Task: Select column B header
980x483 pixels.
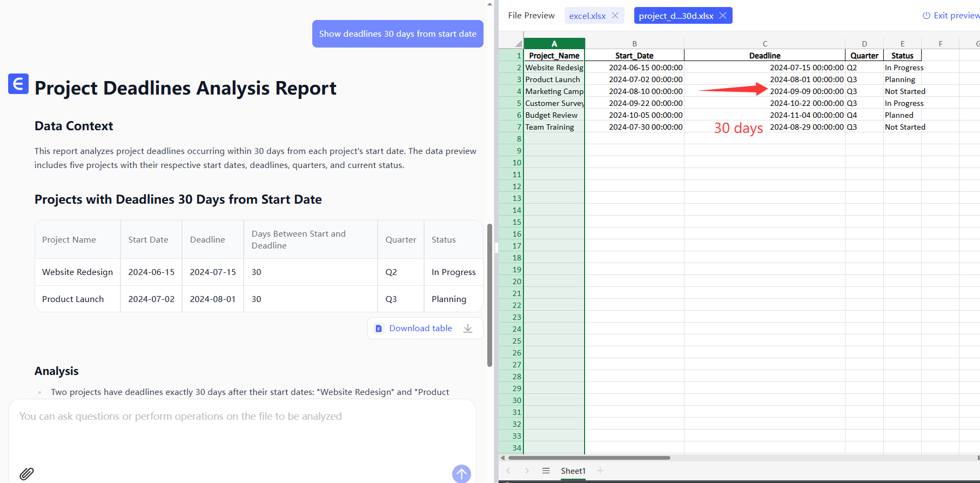Action: [634, 44]
